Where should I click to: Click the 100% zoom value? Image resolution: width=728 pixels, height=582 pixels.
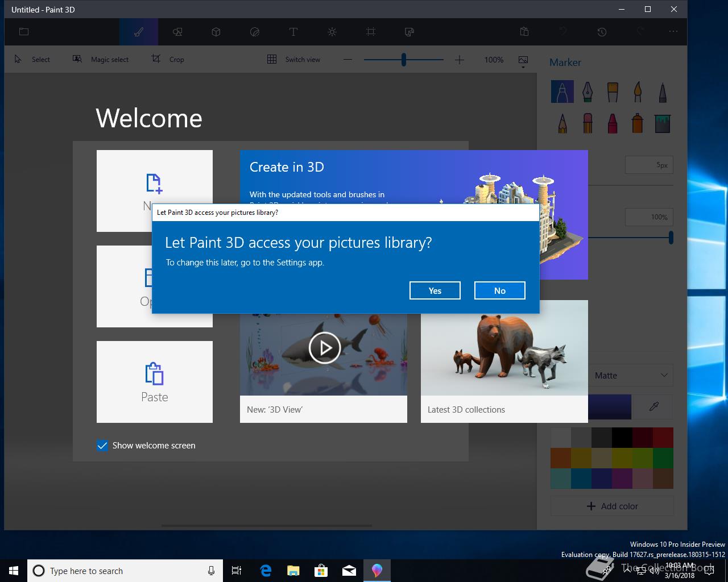tap(494, 60)
